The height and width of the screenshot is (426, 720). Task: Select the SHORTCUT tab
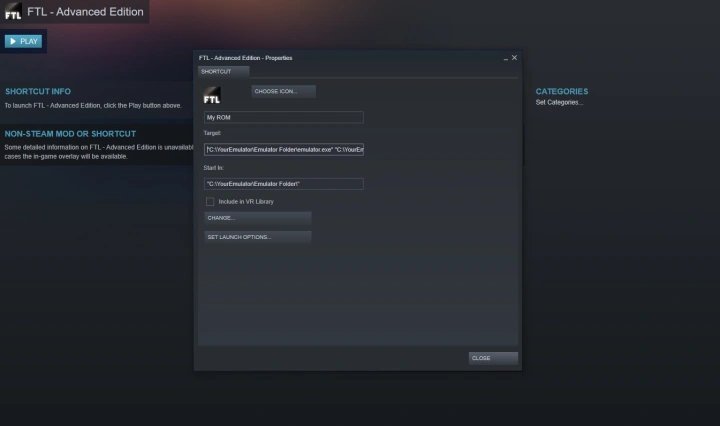pos(223,72)
